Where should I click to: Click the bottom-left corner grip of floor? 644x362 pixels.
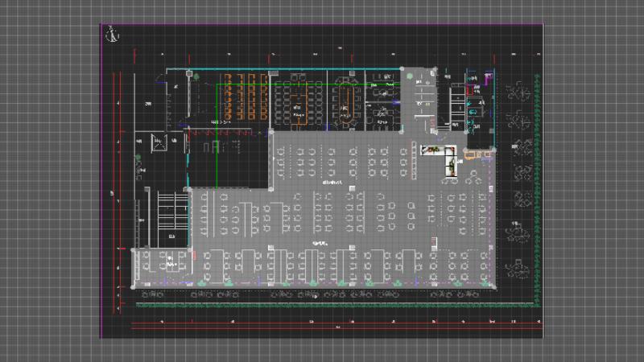coord(134,286)
